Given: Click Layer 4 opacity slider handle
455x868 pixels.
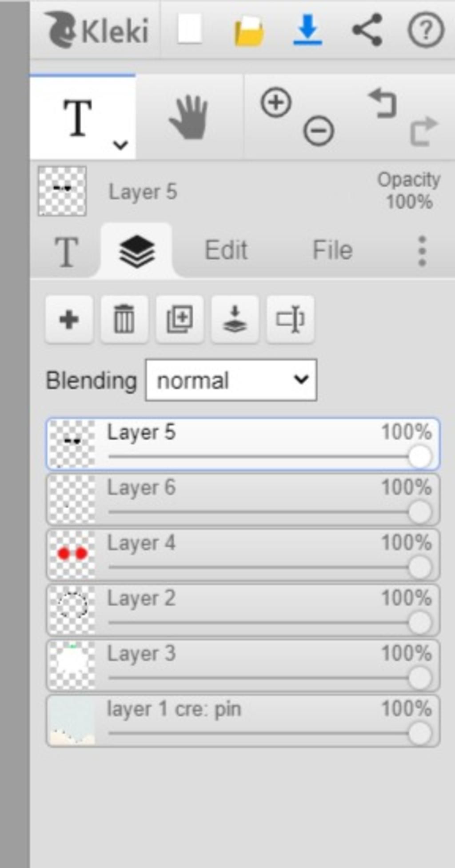Looking at the screenshot, I should click(419, 568).
